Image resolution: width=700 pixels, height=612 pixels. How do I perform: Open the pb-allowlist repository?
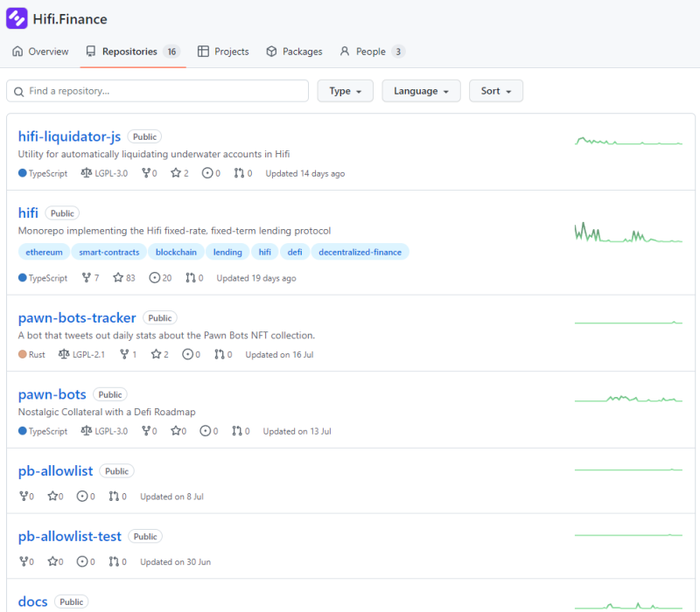tap(55, 471)
